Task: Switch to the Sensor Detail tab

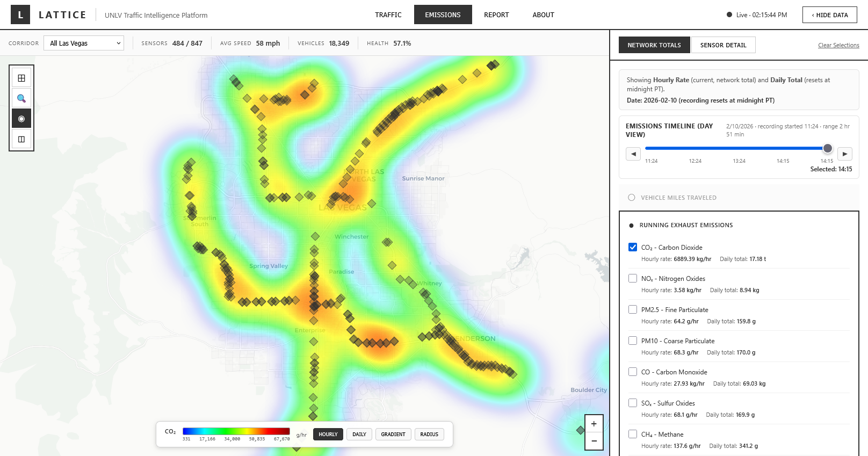Action: coord(723,45)
